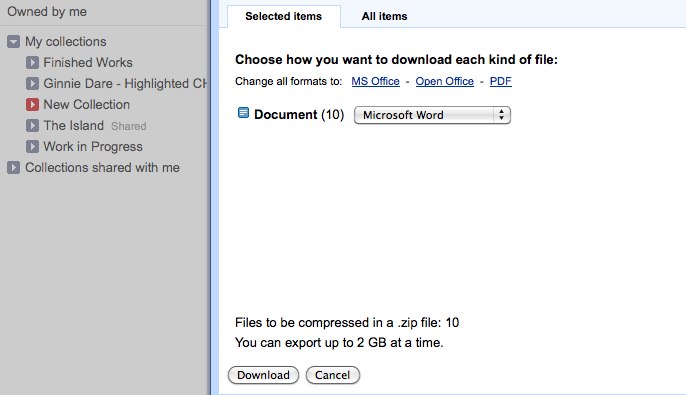Click the Download button

tap(263, 375)
